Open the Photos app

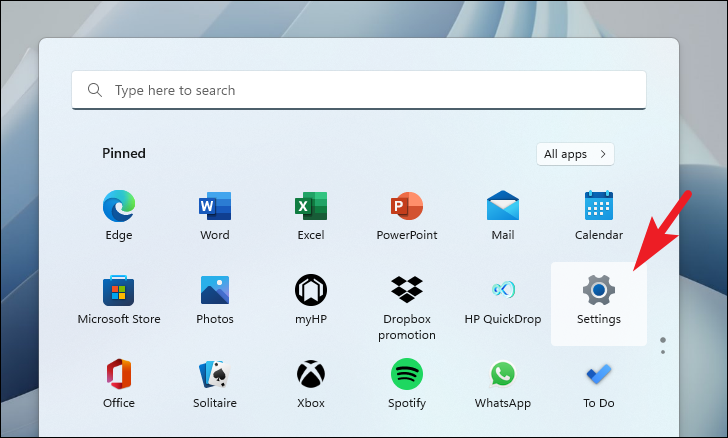tap(215, 299)
